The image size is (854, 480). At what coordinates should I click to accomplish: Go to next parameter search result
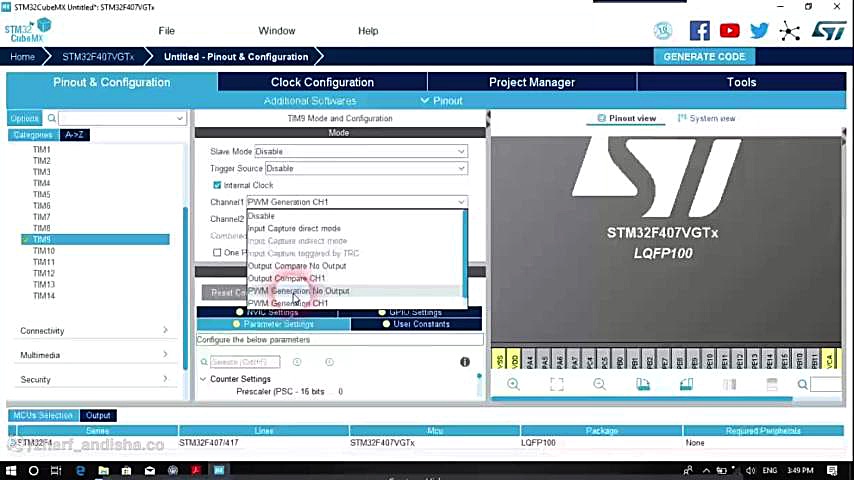tap(330, 362)
